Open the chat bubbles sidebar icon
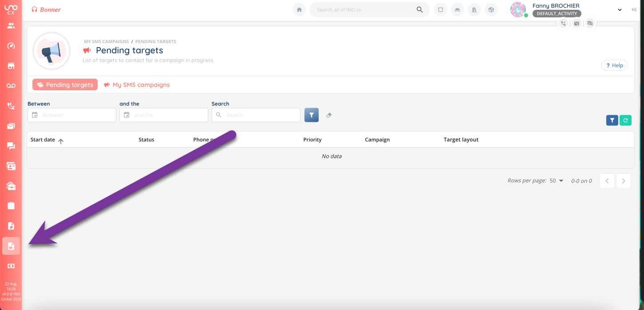644x310 pixels. click(11, 146)
